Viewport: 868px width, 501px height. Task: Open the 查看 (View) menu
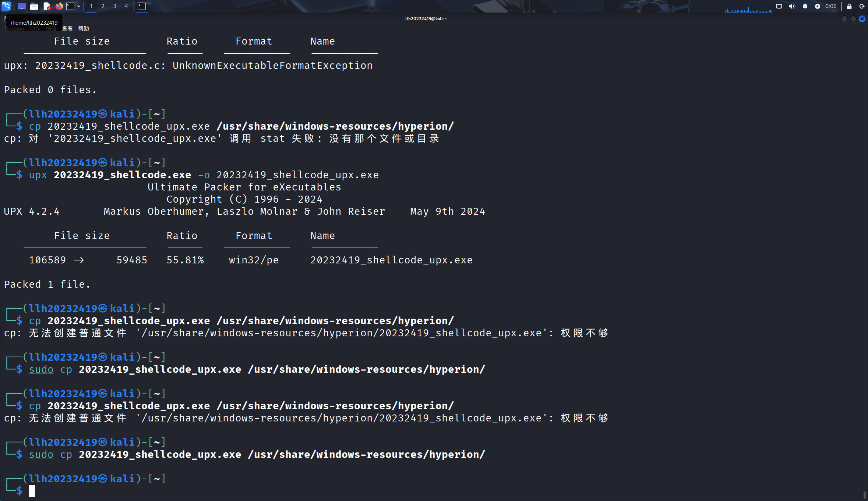click(67, 29)
